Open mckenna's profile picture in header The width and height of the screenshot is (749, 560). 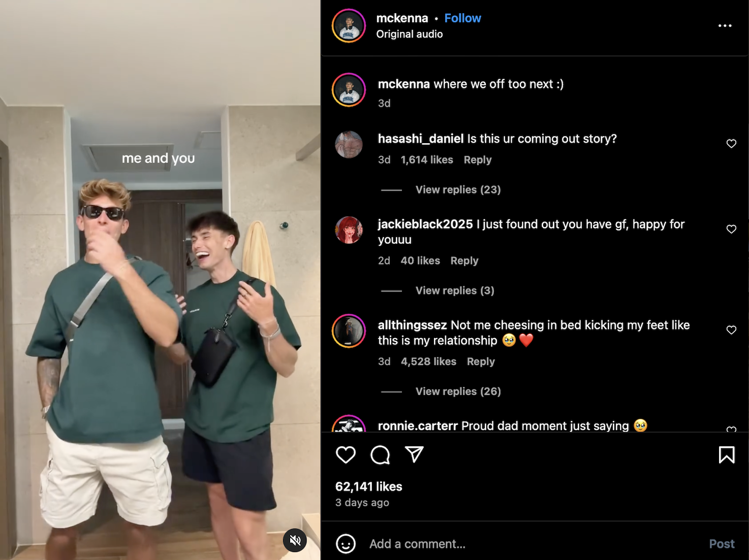(349, 26)
